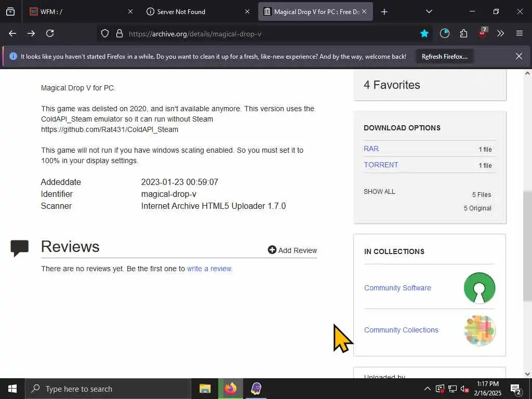The image size is (532, 399).
Task: Click the 4 Favorites text
Action: pyautogui.click(x=392, y=85)
